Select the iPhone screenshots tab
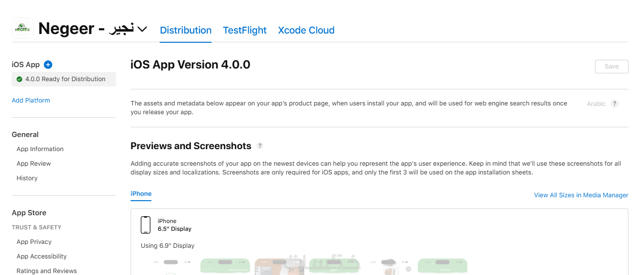Image resolution: width=644 pixels, height=275 pixels. click(141, 194)
